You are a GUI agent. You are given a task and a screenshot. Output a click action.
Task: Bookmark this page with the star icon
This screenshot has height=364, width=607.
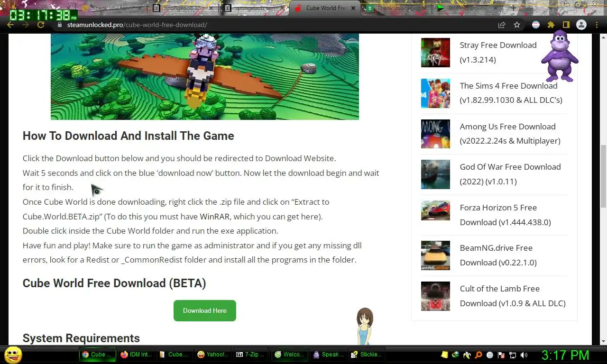517,25
